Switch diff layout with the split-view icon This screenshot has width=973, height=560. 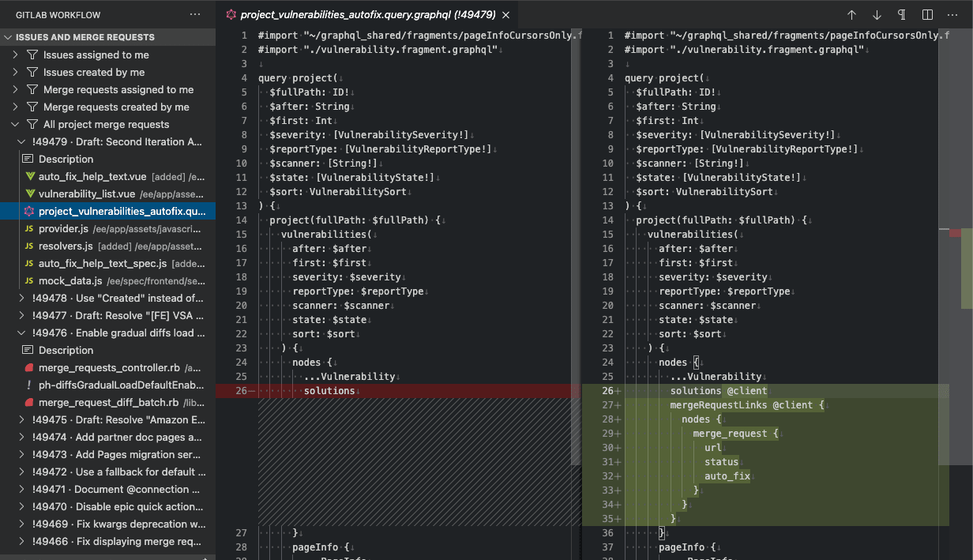[x=926, y=14]
